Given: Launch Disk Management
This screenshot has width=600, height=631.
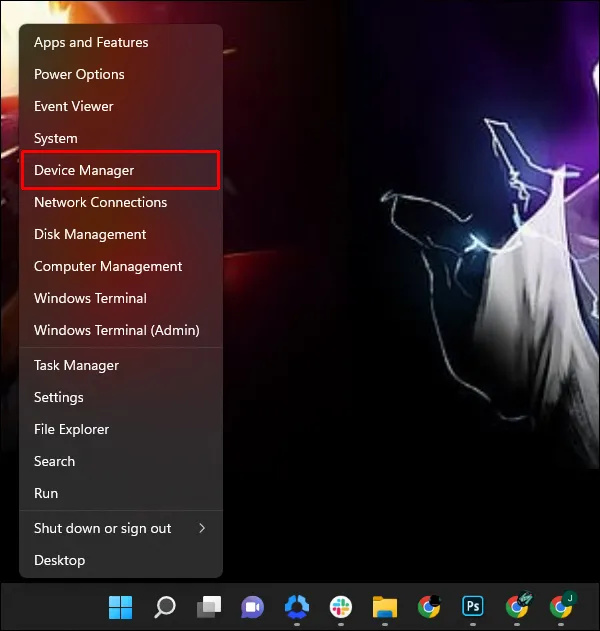Looking at the screenshot, I should pos(121,234).
